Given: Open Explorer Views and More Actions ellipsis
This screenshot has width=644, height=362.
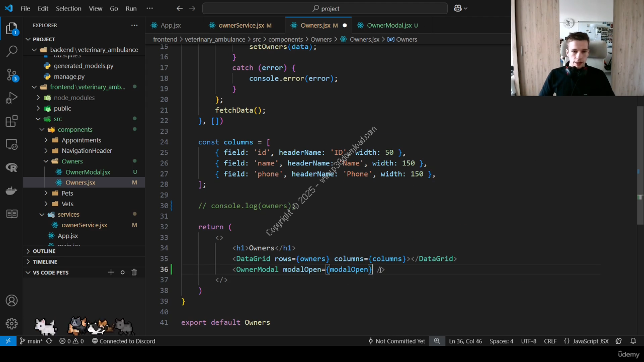Looking at the screenshot, I should [134, 25].
